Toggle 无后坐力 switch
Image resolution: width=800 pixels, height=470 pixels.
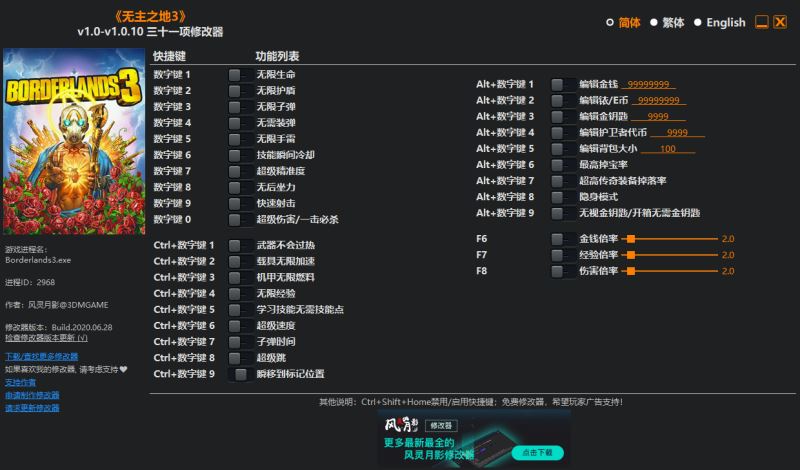click(240, 187)
